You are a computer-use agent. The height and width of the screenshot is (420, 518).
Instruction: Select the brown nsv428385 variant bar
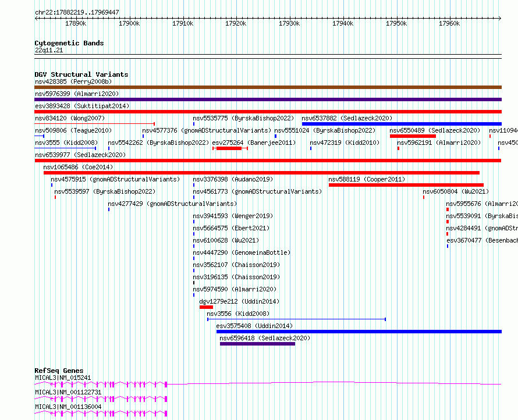[268, 87]
